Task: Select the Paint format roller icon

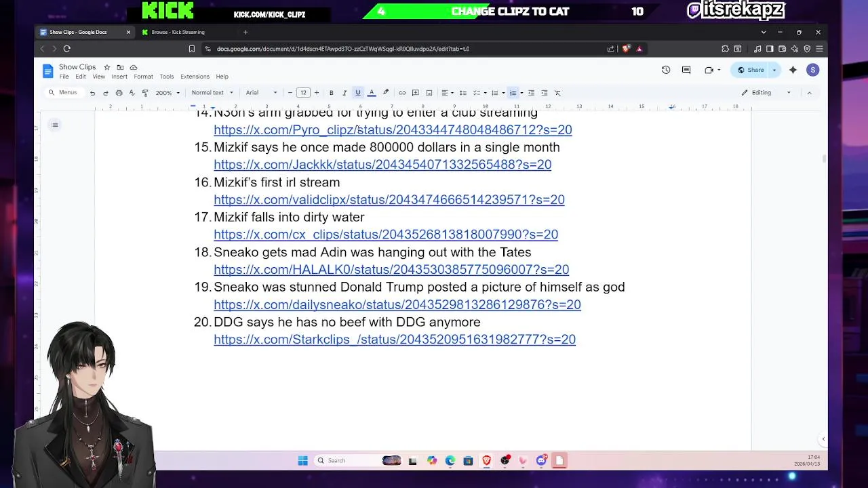Action: click(145, 93)
